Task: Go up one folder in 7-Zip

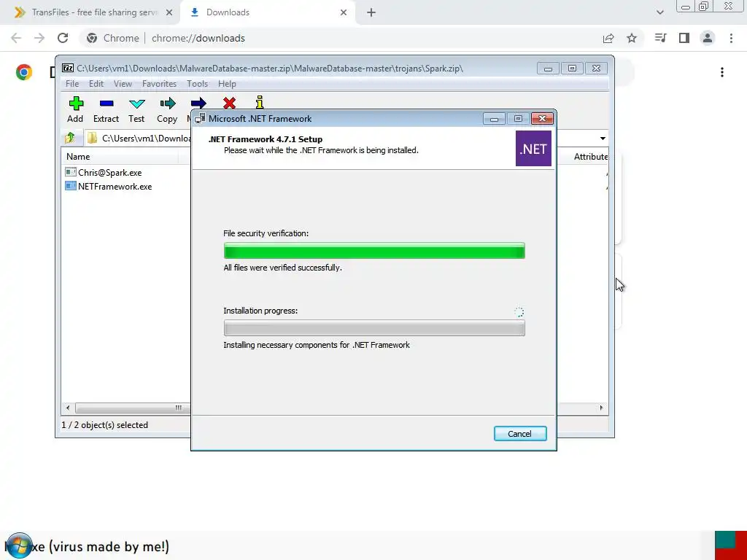Action: point(70,138)
